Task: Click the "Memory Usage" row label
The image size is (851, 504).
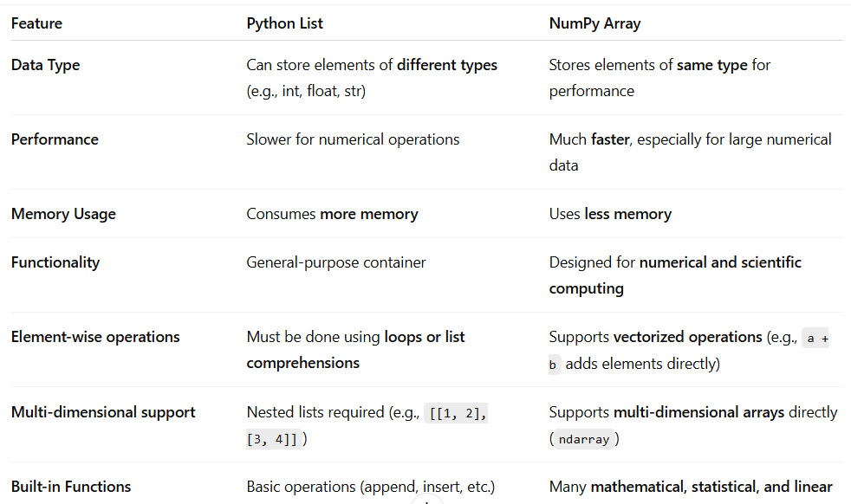Action: tap(63, 214)
